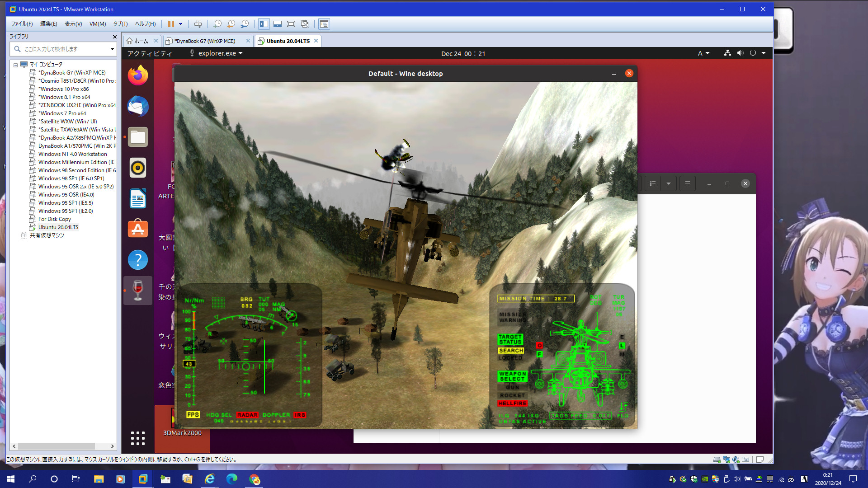Open the Ubuntu power menu icon
The image size is (868, 488).
(x=753, y=53)
